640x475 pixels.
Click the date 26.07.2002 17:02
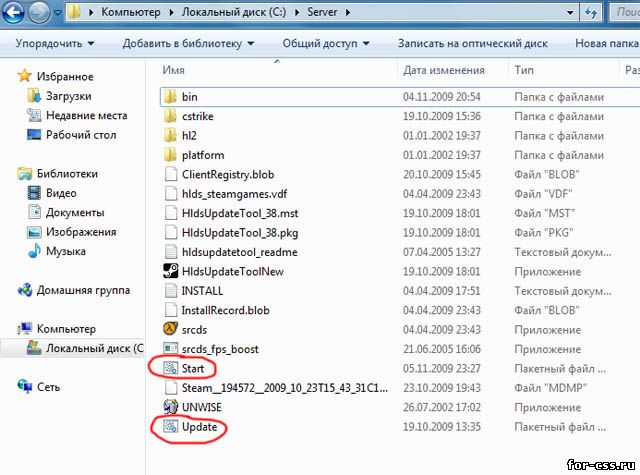442,407
